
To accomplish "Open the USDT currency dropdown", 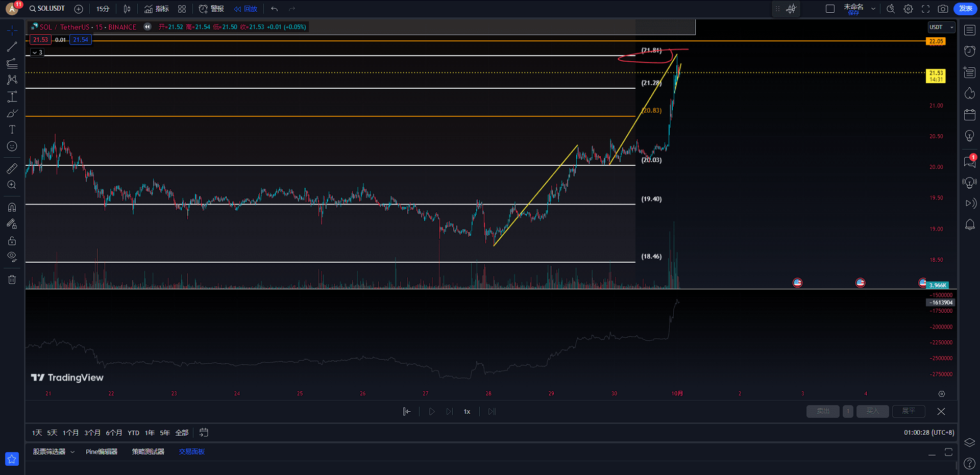I will click(x=941, y=27).
